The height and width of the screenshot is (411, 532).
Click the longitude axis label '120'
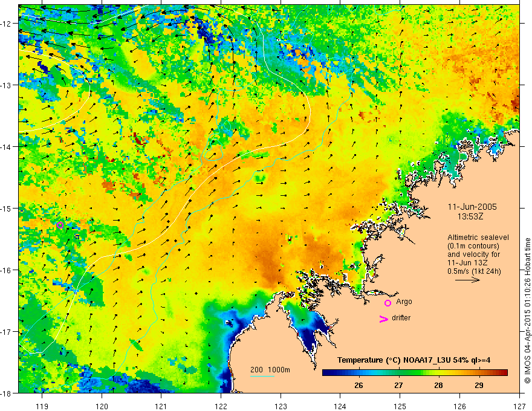[x=102, y=406]
